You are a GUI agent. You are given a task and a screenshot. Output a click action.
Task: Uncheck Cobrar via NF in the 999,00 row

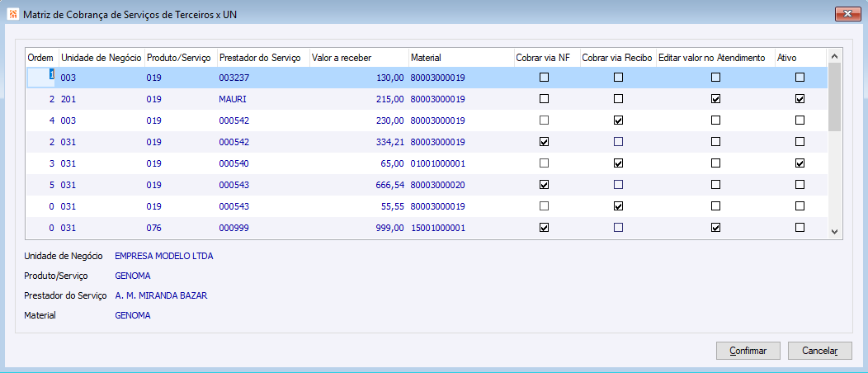pos(545,228)
